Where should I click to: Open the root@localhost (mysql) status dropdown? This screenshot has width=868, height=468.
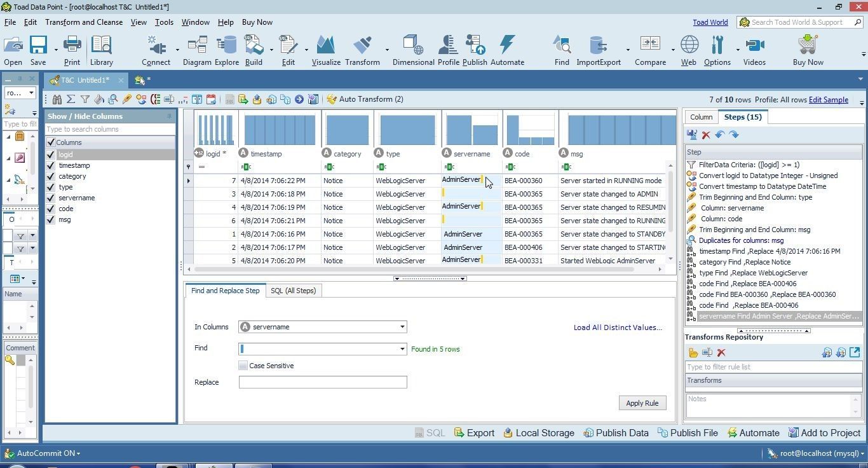click(815, 453)
